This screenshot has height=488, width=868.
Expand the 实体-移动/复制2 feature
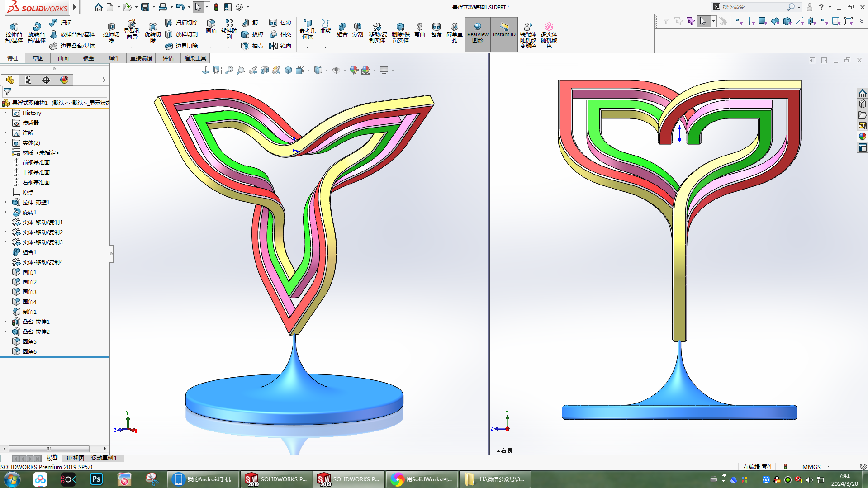(x=5, y=232)
